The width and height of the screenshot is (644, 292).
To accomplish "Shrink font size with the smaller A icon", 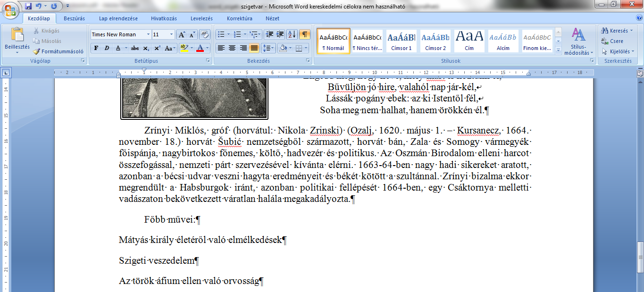I will pos(192,34).
